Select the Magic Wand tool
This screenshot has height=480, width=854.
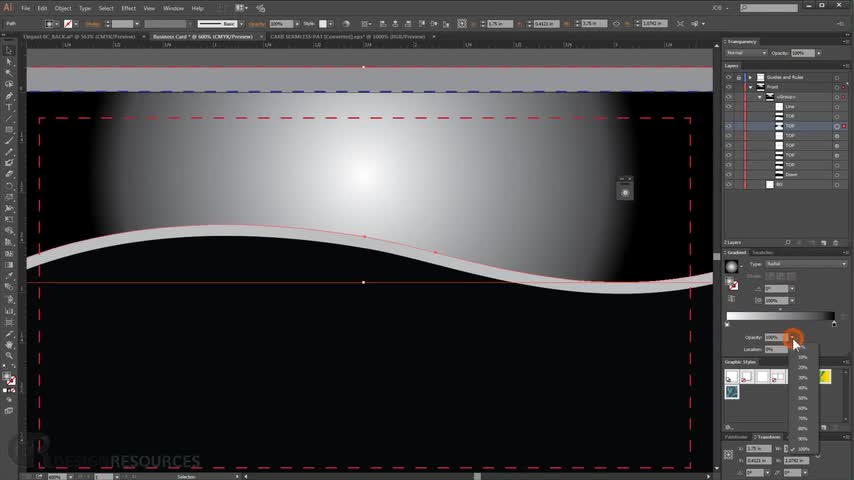click(x=9, y=73)
